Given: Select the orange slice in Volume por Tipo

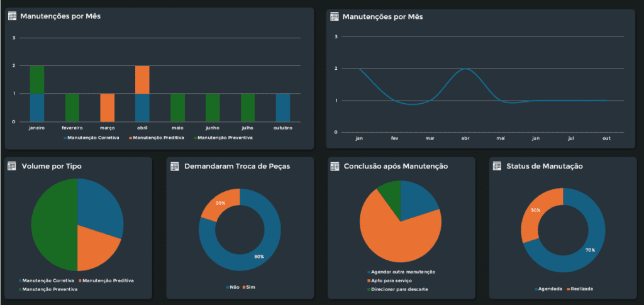Looking at the screenshot, I should pos(96,248).
